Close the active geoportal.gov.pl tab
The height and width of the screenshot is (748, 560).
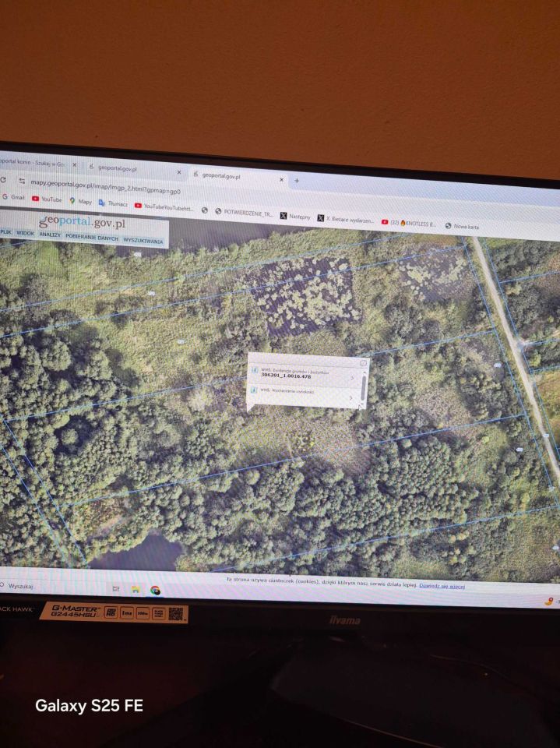tap(281, 180)
